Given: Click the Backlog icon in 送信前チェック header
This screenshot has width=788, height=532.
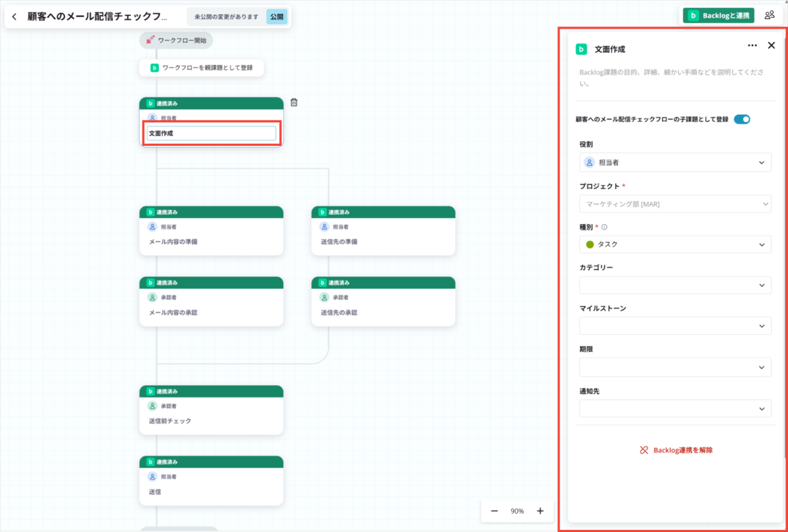Looking at the screenshot, I should pyautogui.click(x=150, y=391).
